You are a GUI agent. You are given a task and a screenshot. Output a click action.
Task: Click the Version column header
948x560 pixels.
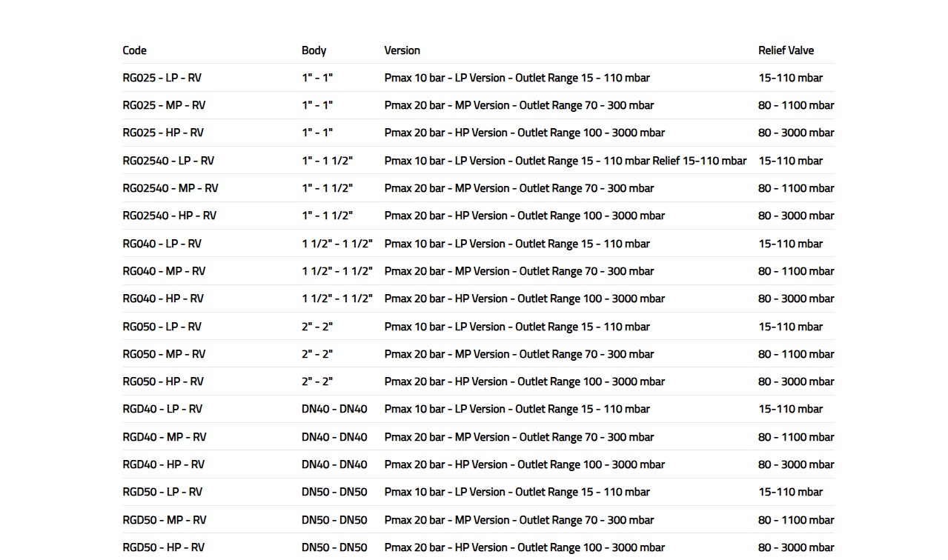click(402, 50)
